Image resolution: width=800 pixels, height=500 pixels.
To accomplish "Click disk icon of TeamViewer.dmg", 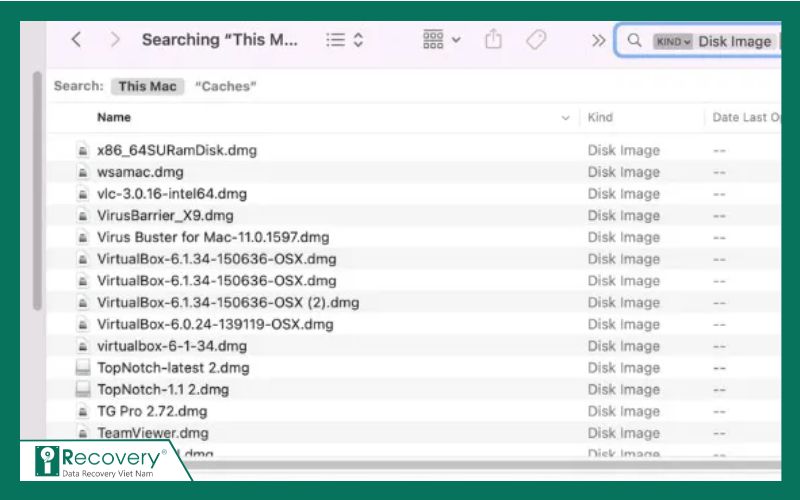I will coord(83,433).
